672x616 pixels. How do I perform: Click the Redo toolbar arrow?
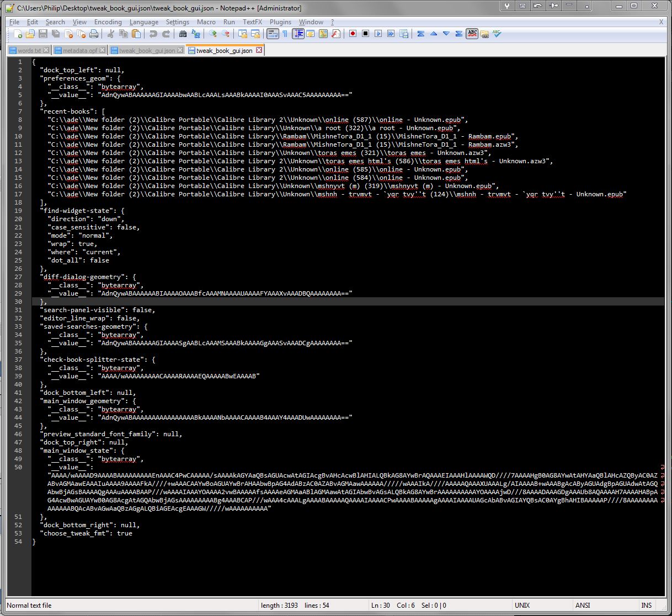(166, 34)
